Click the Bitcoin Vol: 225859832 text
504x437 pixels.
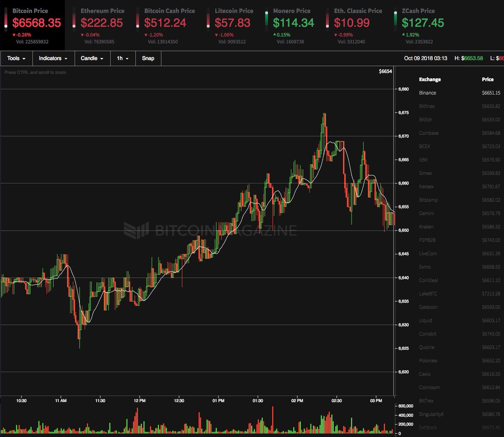[x=32, y=42]
